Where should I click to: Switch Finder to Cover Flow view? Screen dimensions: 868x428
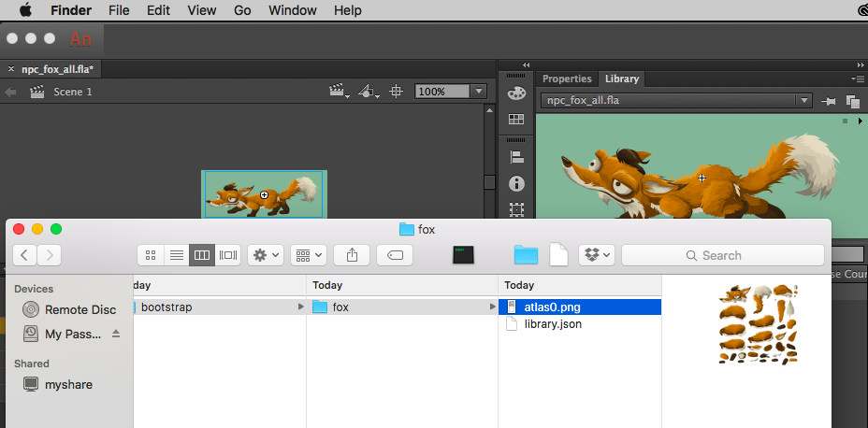click(x=227, y=255)
